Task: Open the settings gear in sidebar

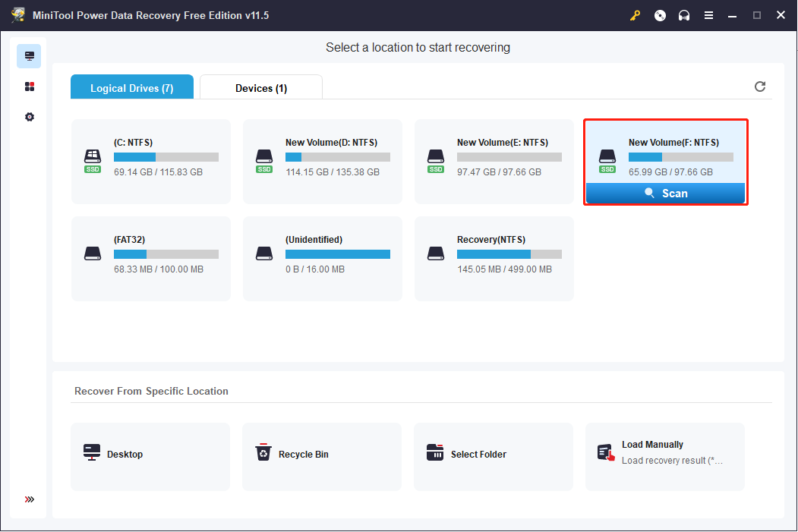Action: click(30, 117)
